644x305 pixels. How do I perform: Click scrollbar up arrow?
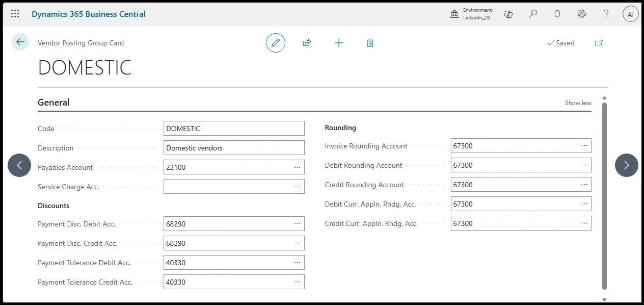[604, 98]
